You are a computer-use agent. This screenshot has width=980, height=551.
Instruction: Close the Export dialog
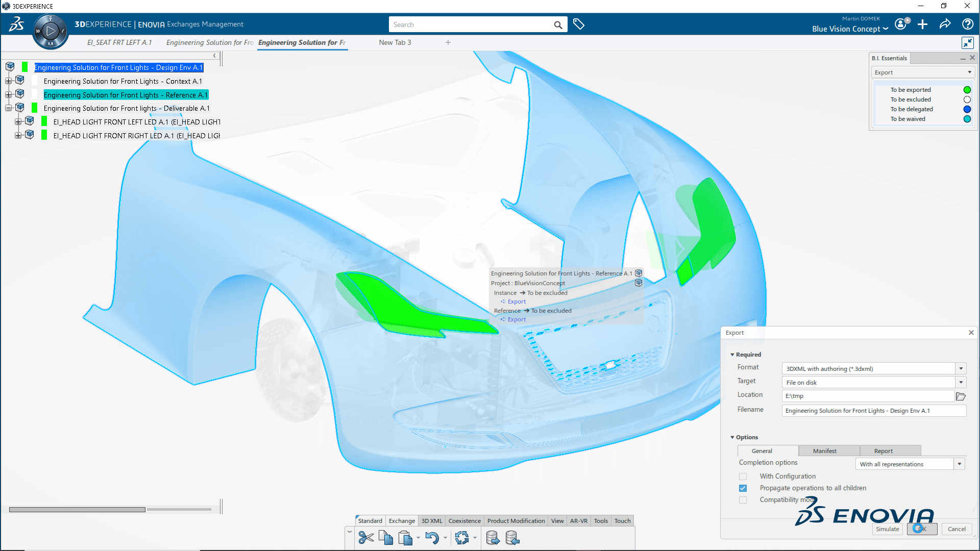(x=971, y=333)
